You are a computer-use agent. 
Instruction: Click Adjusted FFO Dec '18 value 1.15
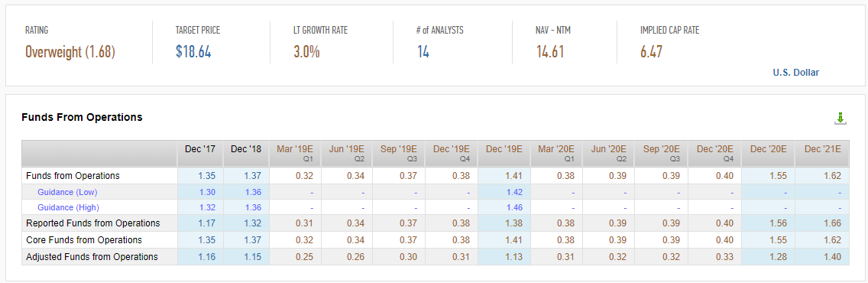(x=252, y=256)
